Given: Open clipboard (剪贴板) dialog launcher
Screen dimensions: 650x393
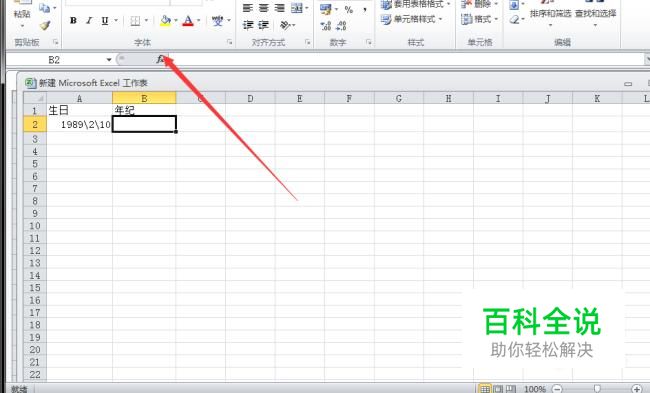Looking at the screenshot, I should tap(55, 42).
